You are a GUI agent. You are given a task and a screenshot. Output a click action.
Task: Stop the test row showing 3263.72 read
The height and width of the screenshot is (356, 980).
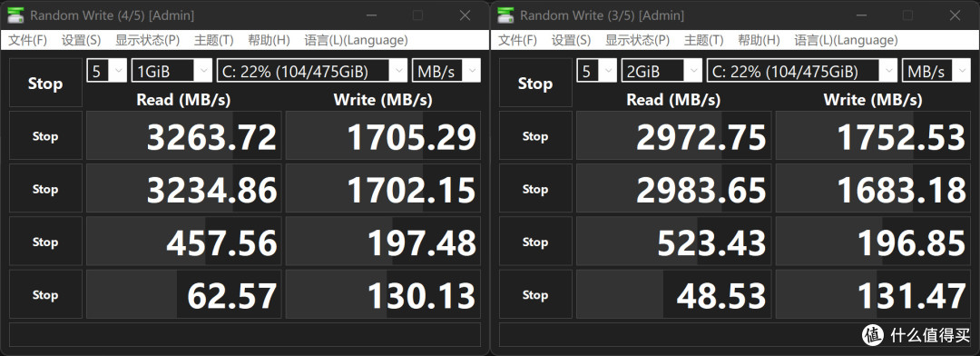45,135
